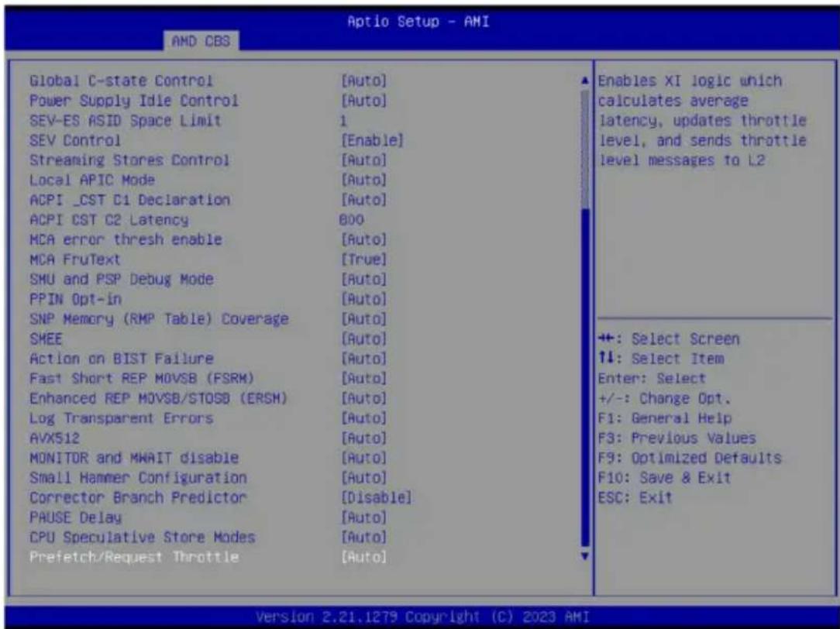This screenshot has height=629, width=840.
Task: Select the AMD CBS tab
Action: [x=201, y=41]
